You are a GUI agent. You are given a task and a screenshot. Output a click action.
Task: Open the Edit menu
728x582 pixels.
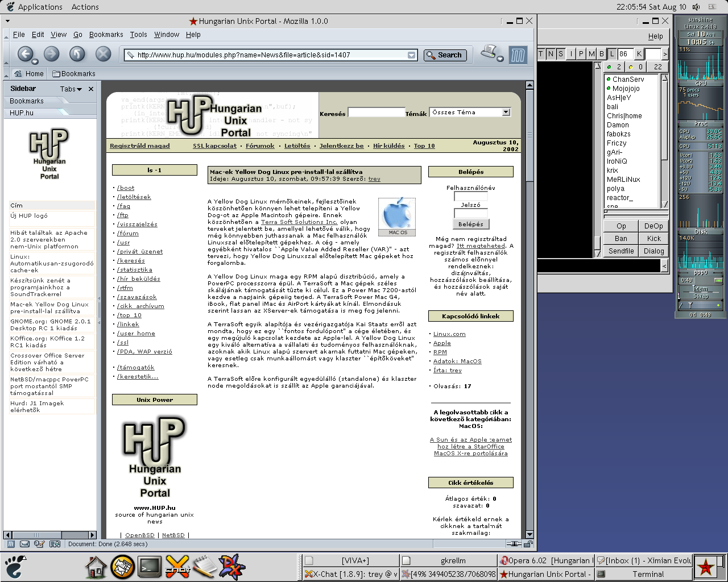pyautogui.click(x=38, y=35)
